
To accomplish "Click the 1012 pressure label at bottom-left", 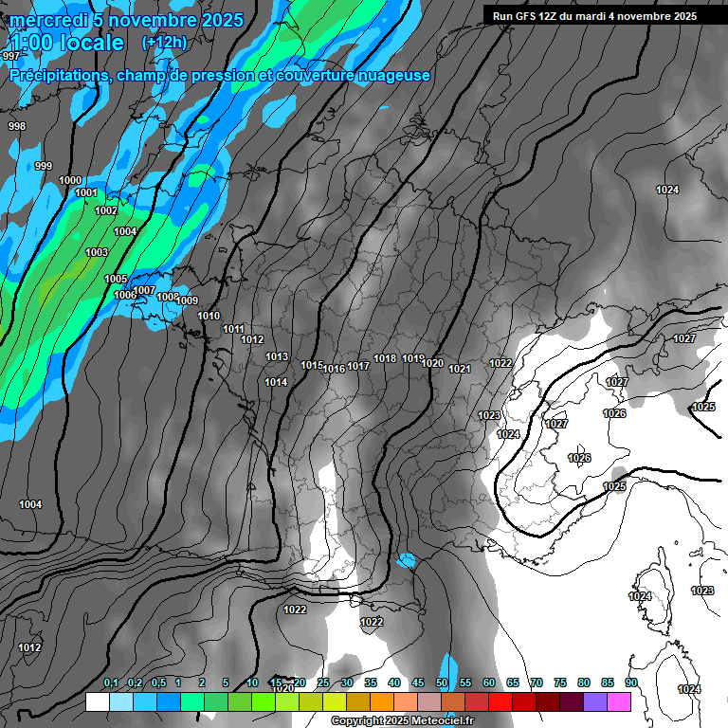I will click(x=29, y=648).
